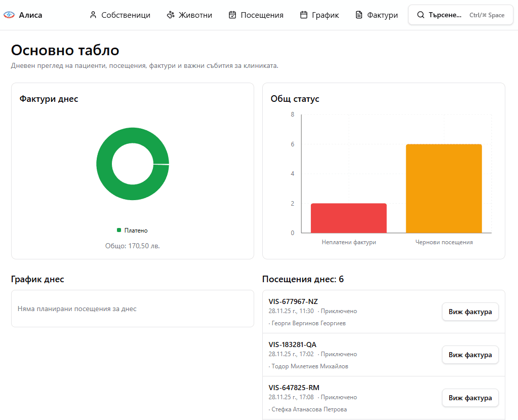View invoice for visit VIS-677967-NZ
The width and height of the screenshot is (518, 420).
[470, 312]
